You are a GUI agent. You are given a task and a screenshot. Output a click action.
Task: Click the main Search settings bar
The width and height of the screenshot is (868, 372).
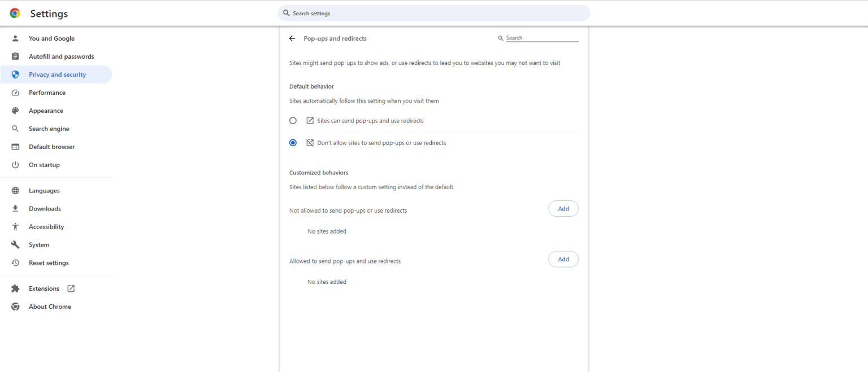[433, 12]
